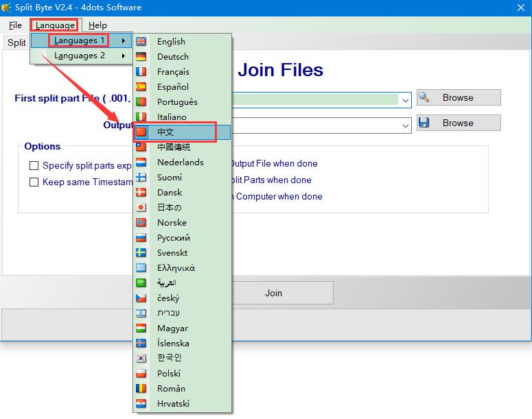This screenshot has width=532, height=419.
Task: Open the first split part file dropdown
Action: coord(406,100)
